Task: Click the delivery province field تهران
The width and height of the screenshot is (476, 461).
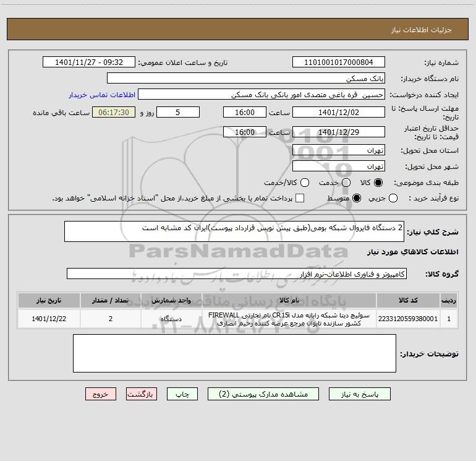Action: [339, 150]
